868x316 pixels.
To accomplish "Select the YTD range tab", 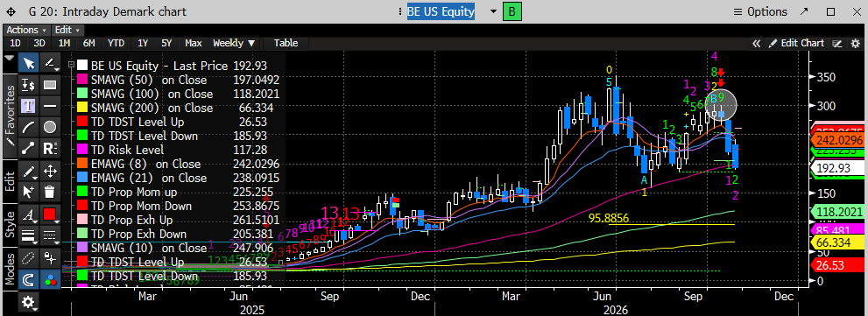I will (x=116, y=43).
